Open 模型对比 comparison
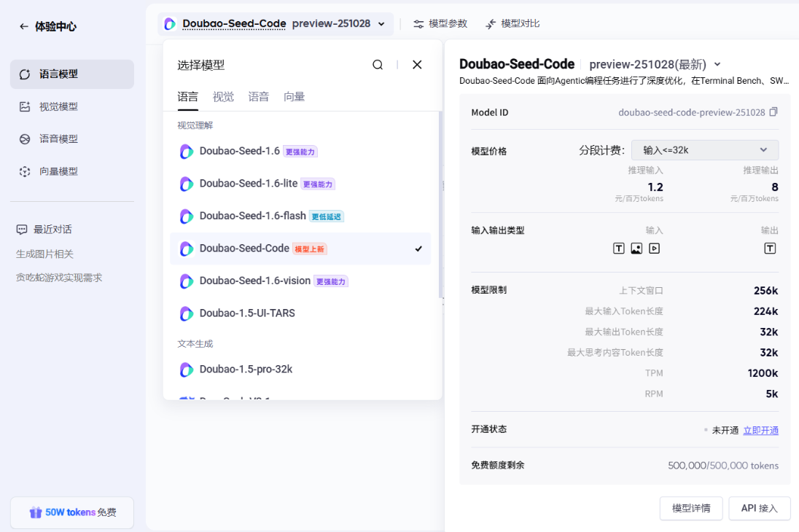 [x=512, y=24]
